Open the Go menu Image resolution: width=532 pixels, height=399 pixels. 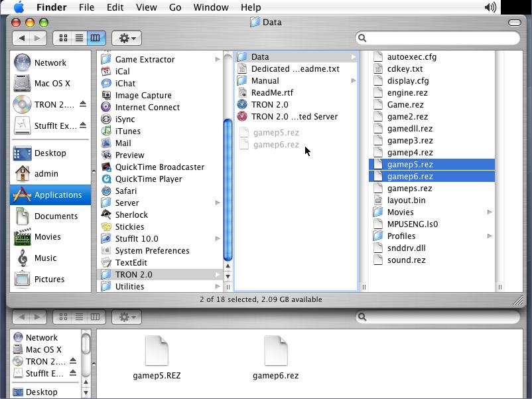coord(175,7)
